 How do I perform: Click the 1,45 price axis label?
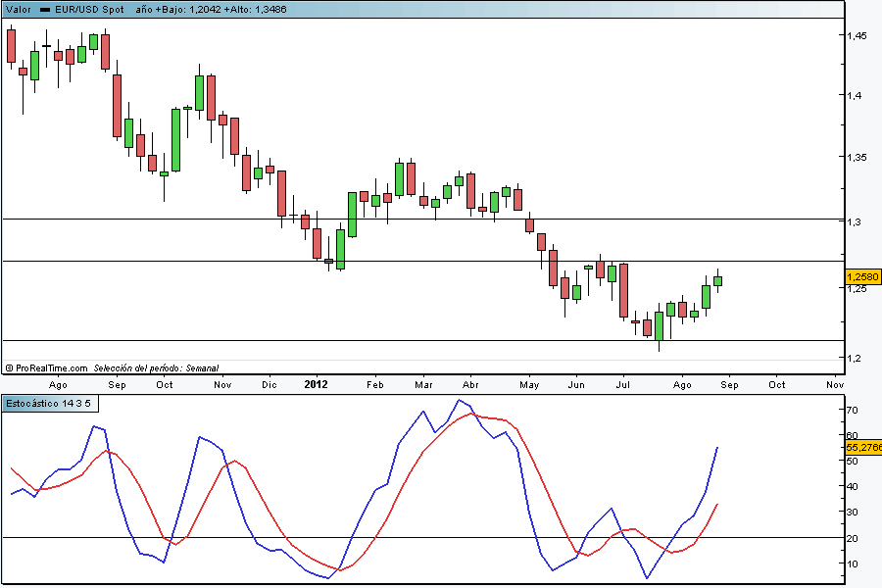tap(857, 35)
